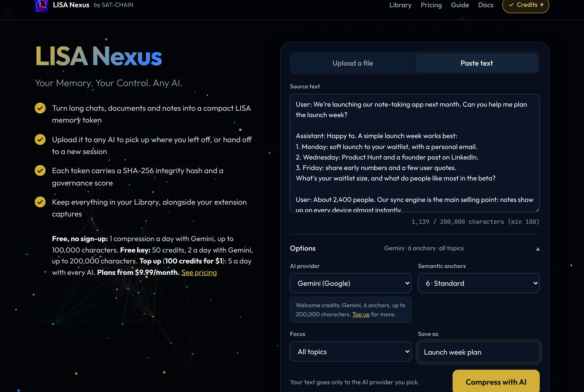Viewport: 584px width, 392px height.
Task: Click the 'Gemini · 6 anchors · all topics' summary
Action: point(424,248)
